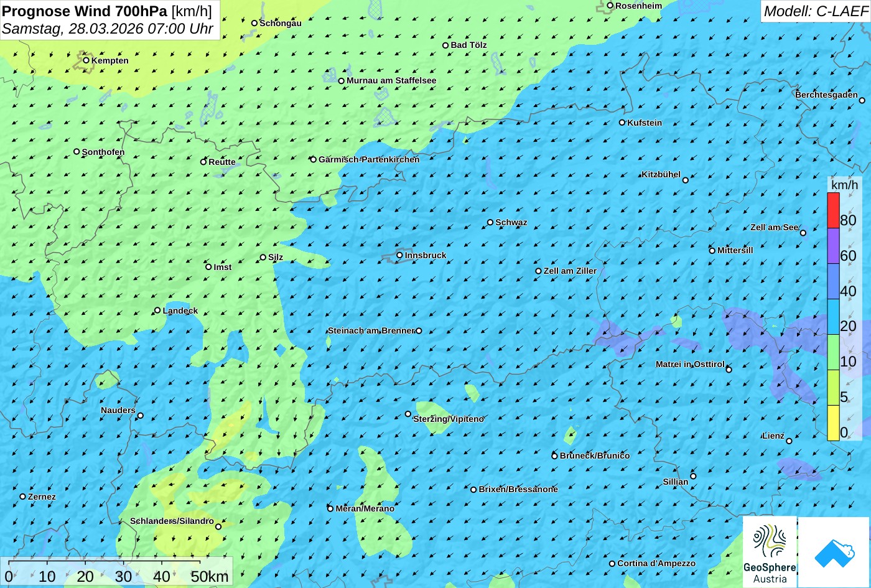Click the 'Murnau am Staffelsee' label
The image size is (871, 588).
click(x=391, y=80)
